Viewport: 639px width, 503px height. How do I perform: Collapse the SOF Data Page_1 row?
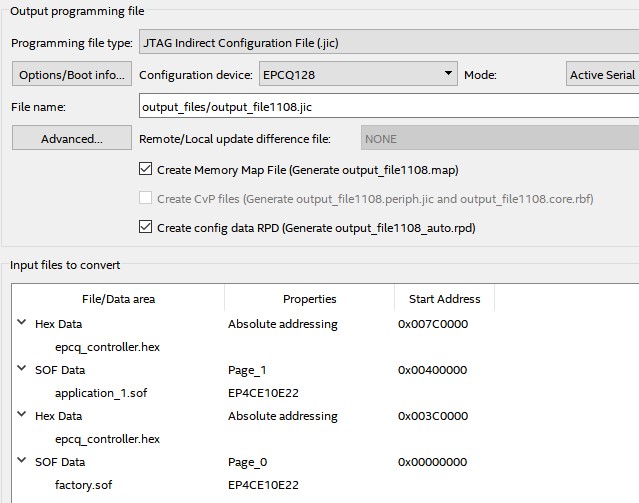pyautogui.click(x=22, y=368)
